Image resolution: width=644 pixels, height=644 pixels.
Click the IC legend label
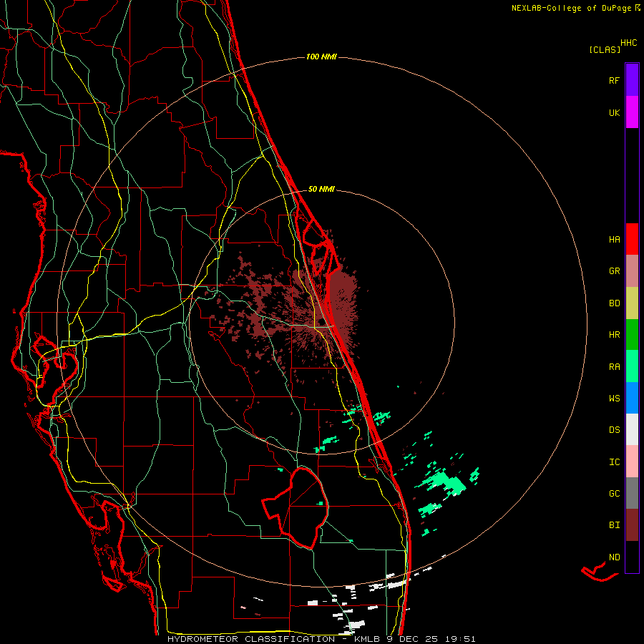coord(615,462)
